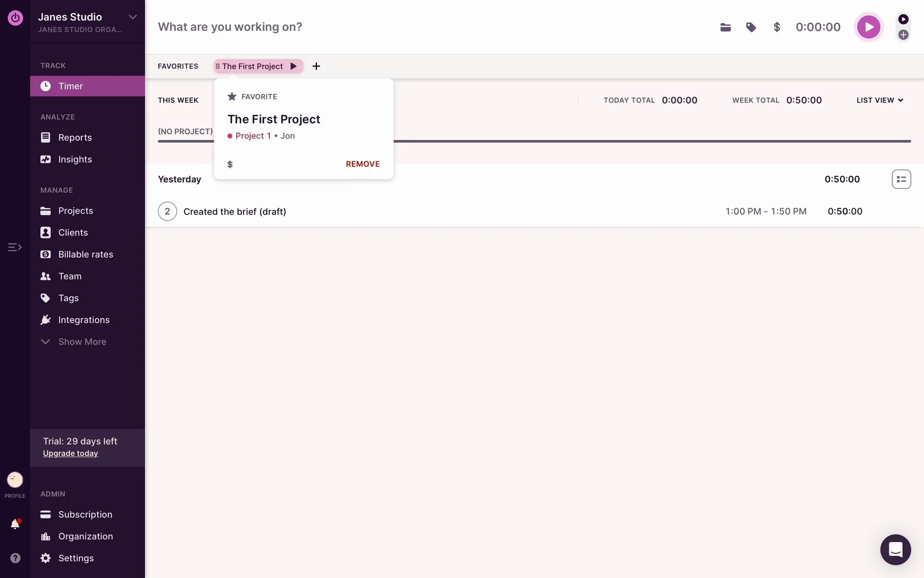924x578 pixels.
Task: Start the timer with pink play button
Action: click(868, 27)
